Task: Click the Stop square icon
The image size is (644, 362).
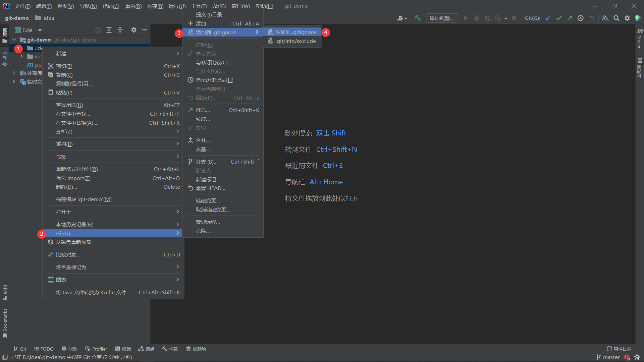Action: tap(514, 18)
